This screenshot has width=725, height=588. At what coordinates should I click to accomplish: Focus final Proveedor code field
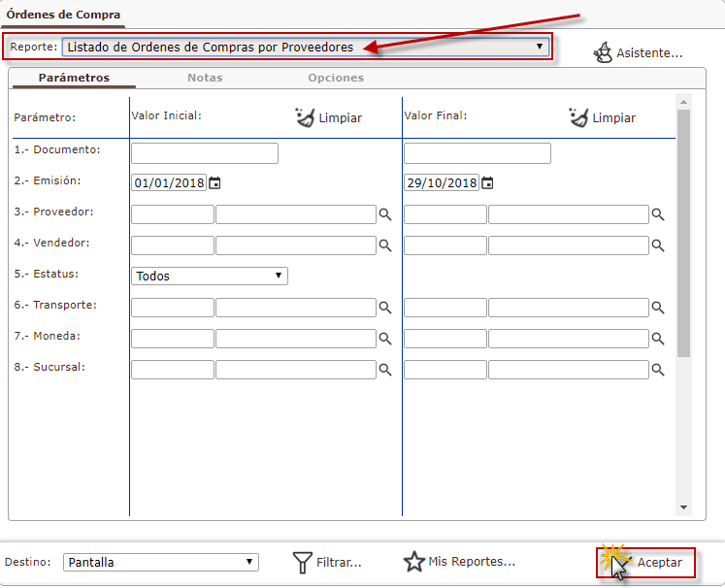tap(445, 214)
